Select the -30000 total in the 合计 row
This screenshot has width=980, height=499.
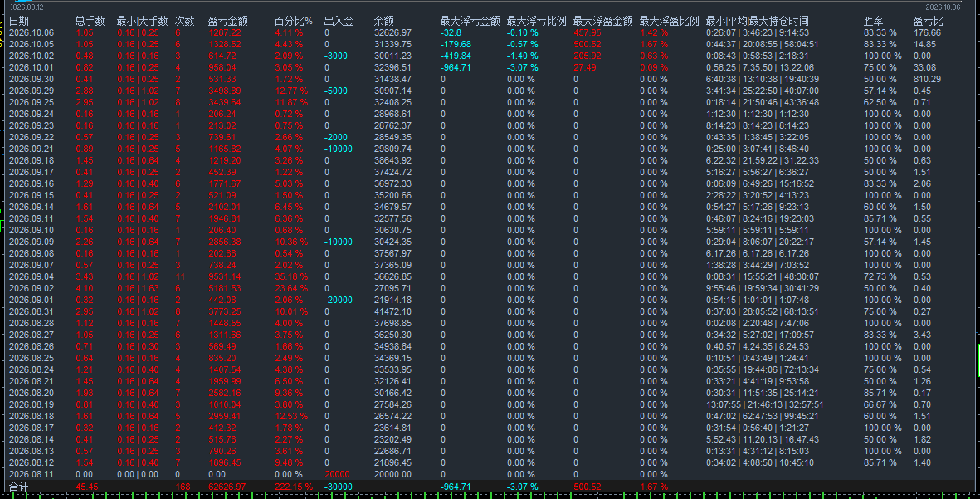coord(338,487)
